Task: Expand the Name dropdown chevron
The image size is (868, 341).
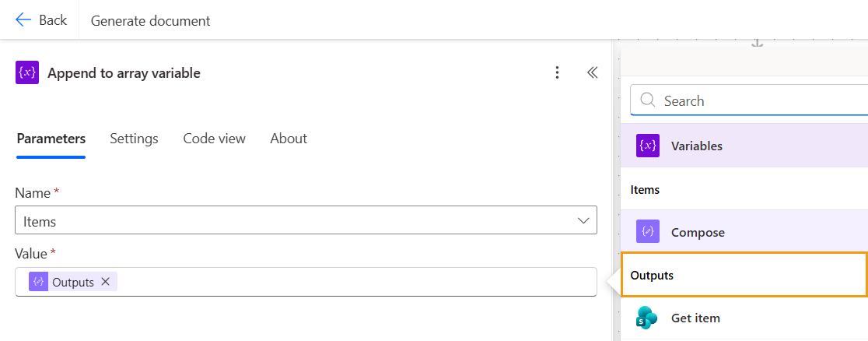Action: pyautogui.click(x=583, y=221)
